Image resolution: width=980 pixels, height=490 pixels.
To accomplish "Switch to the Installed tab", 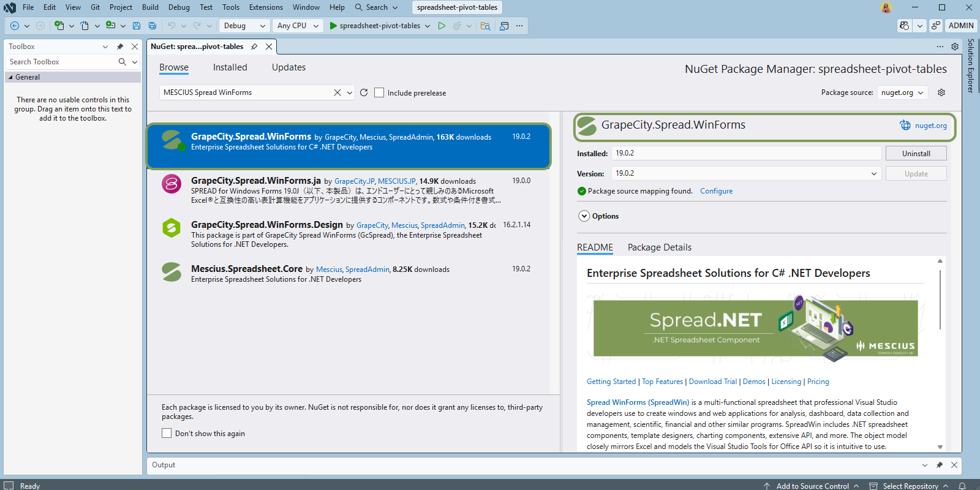I will tap(230, 67).
